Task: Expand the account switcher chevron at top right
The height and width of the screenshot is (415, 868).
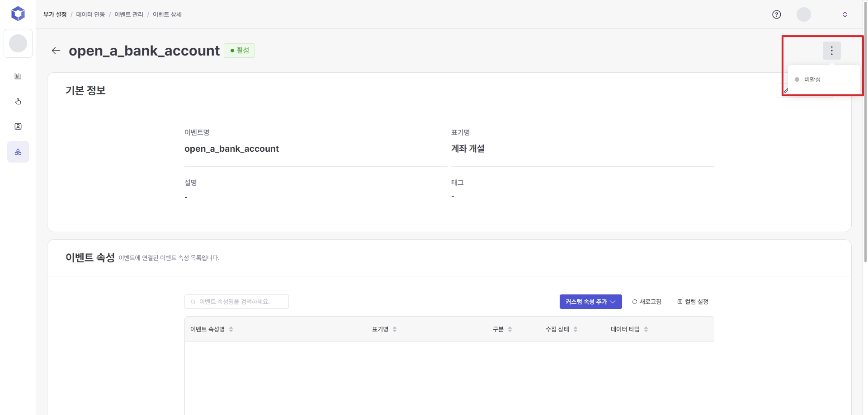Action: point(845,14)
